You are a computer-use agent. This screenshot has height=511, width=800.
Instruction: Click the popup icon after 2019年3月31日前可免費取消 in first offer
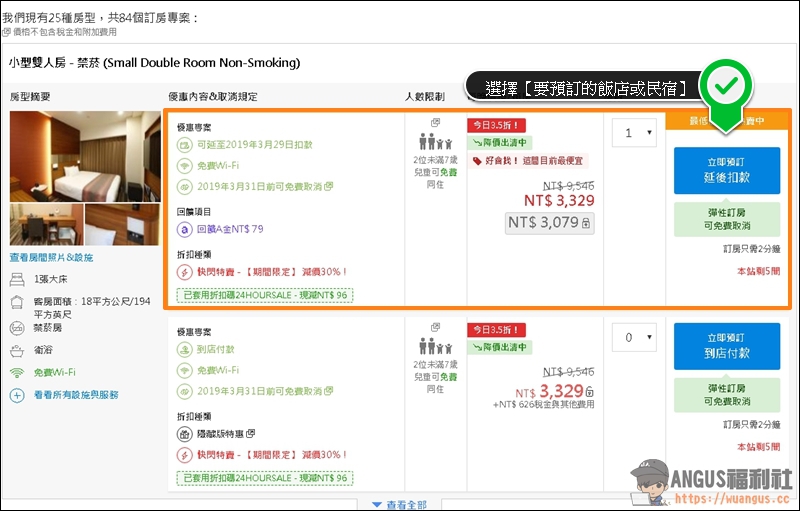(x=329, y=186)
